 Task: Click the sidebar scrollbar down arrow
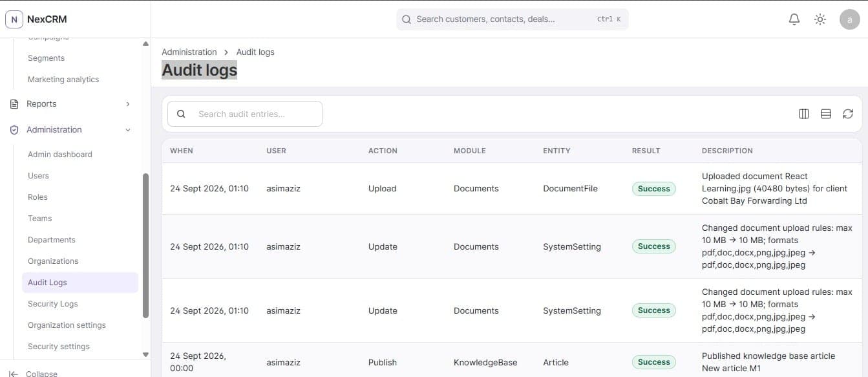(x=145, y=354)
